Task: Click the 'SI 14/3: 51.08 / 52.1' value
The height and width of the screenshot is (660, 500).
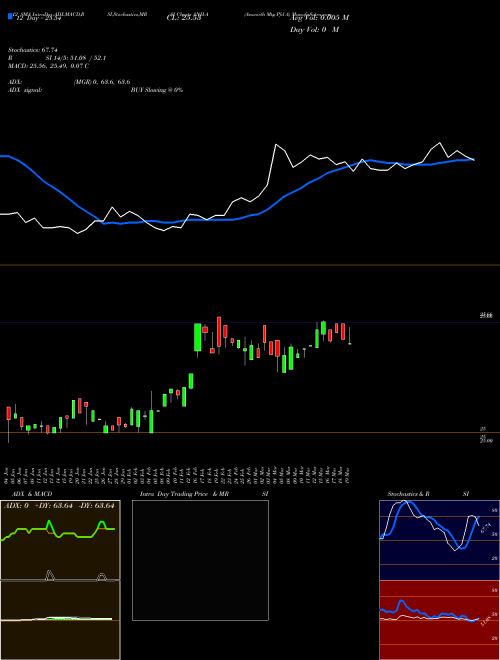Action: (76, 58)
